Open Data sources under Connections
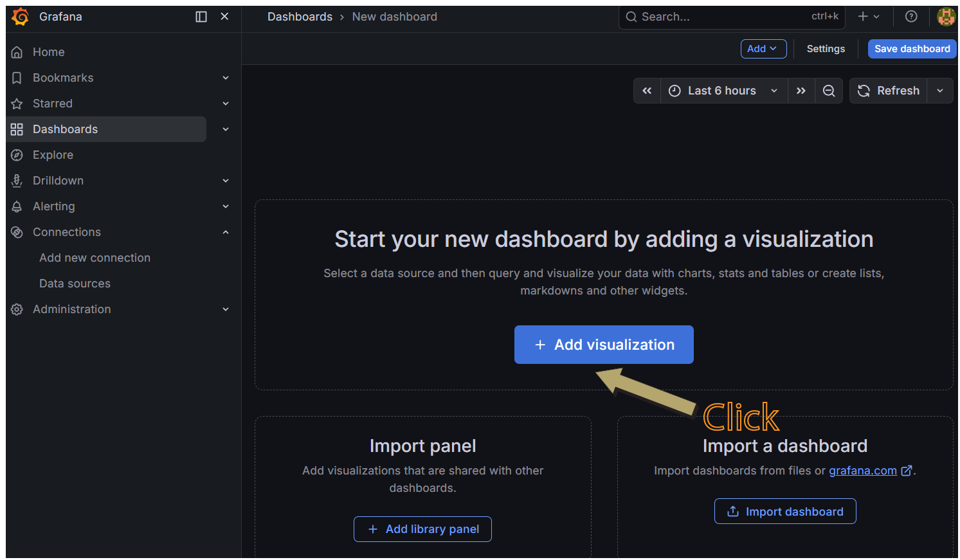Screen dimensions: 960x560 pos(75,284)
